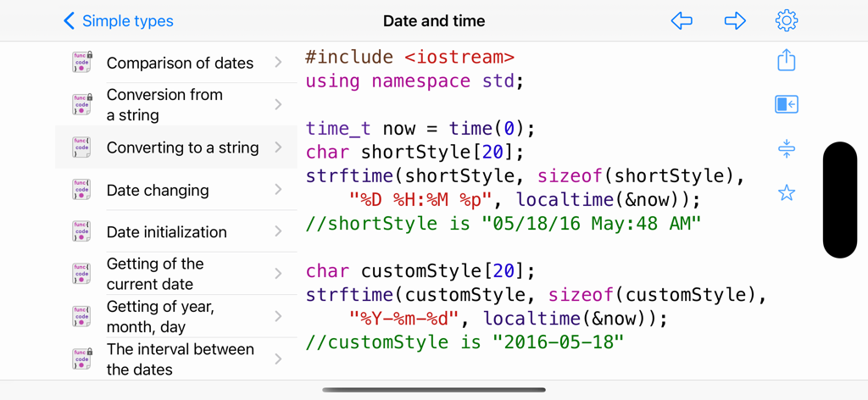The image size is (868, 400).
Task: Tap locked code icon beside Comparison of dates
Action: coord(82,62)
